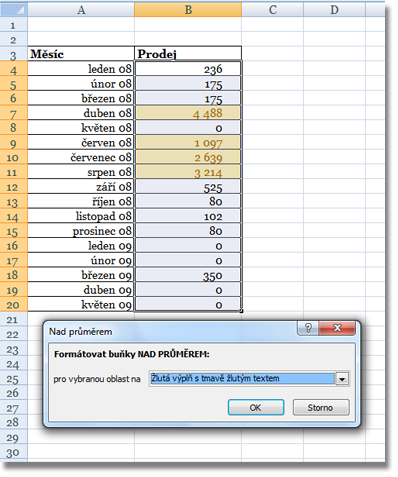
Task: Select column A header
Action: pyautogui.click(x=81, y=10)
